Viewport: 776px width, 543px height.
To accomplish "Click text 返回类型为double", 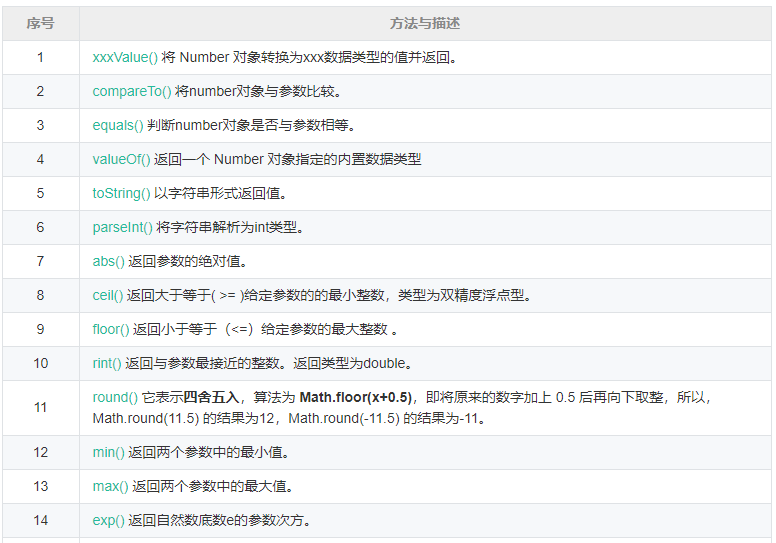I will point(353,363).
